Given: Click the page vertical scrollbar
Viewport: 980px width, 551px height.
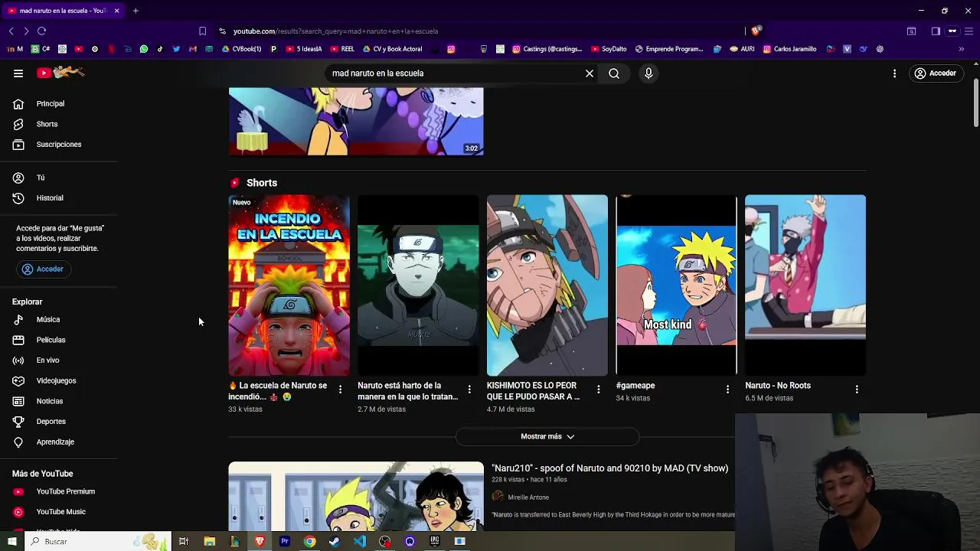Looking at the screenshot, I should [975, 103].
